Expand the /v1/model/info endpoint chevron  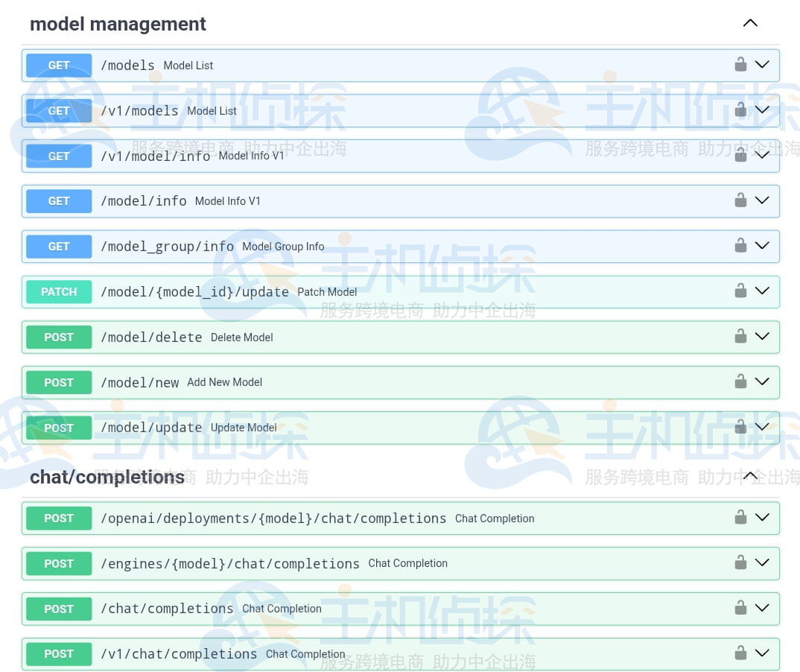[x=762, y=155]
